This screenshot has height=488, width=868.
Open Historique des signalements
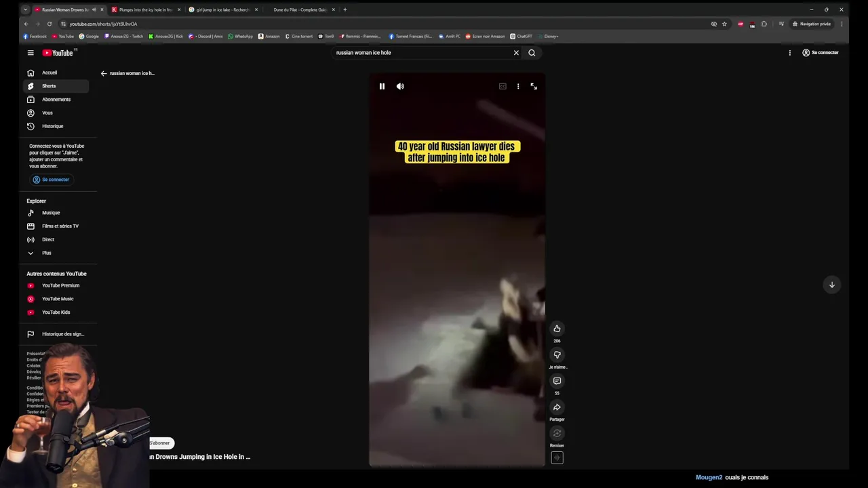[56, 334]
